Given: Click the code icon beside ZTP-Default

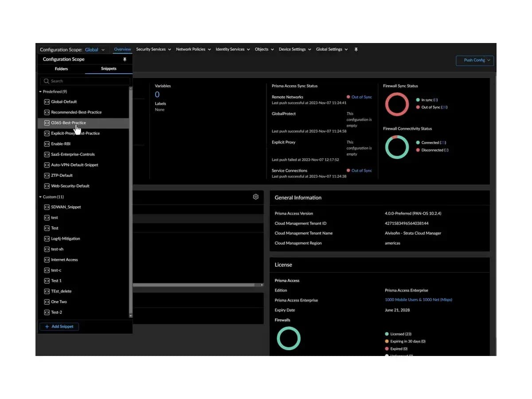Looking at the screenshot, I should coord(47,176).
